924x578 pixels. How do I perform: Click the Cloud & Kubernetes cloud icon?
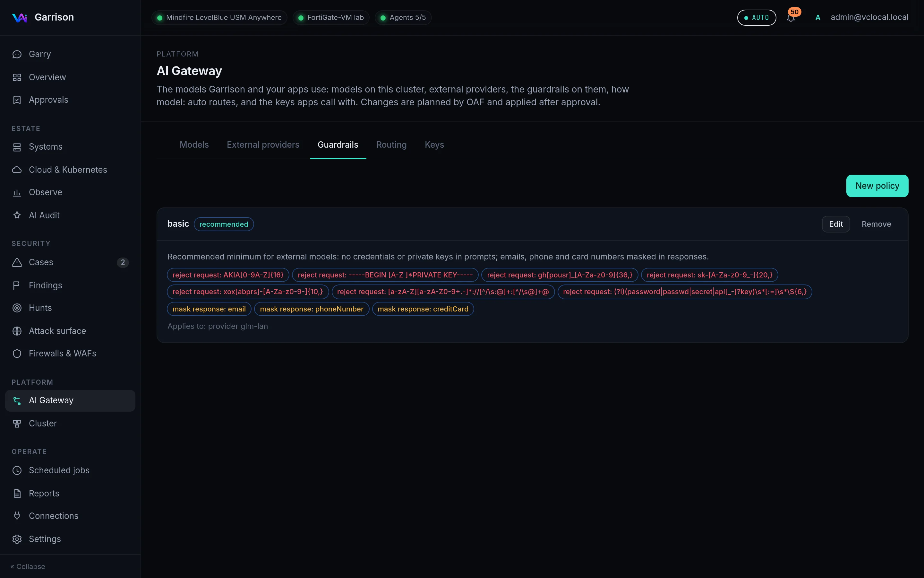coord(17,170)
